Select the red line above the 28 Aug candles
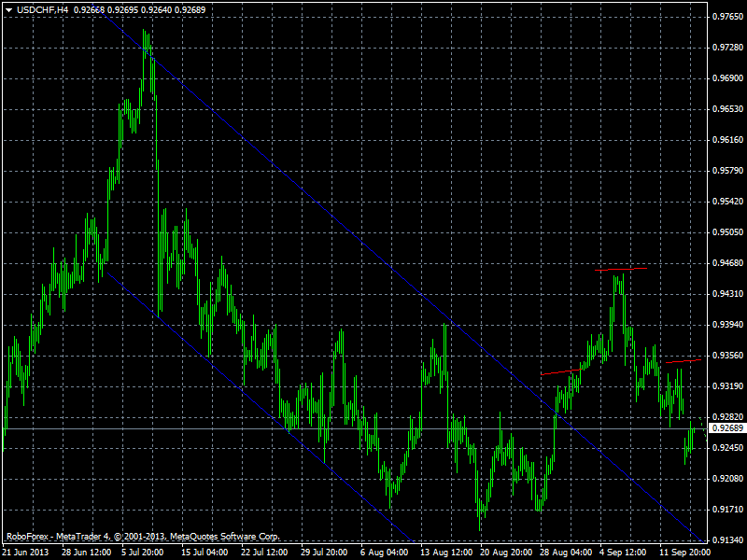 coord(560,371)
